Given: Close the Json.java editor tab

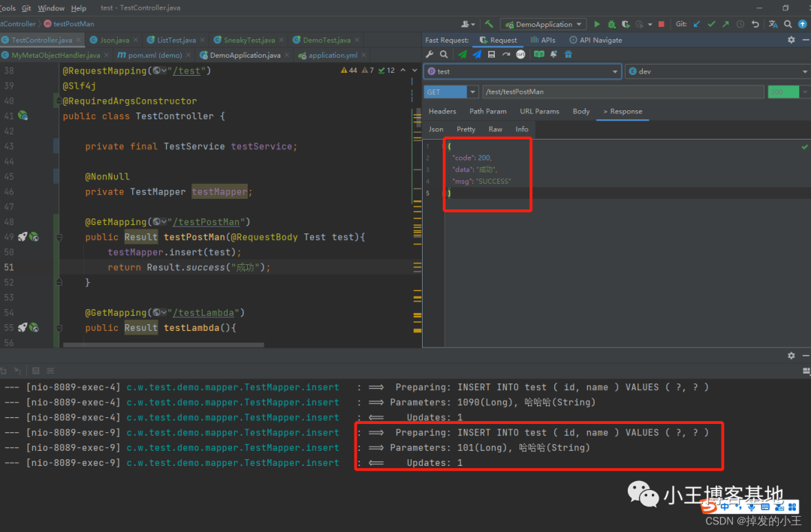Looking at the screenshot, I should 137,40.
